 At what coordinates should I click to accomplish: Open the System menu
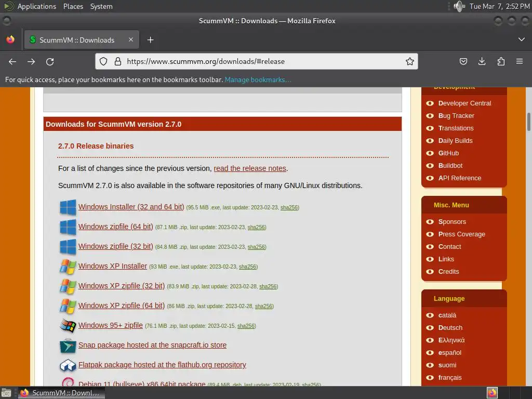101,6
